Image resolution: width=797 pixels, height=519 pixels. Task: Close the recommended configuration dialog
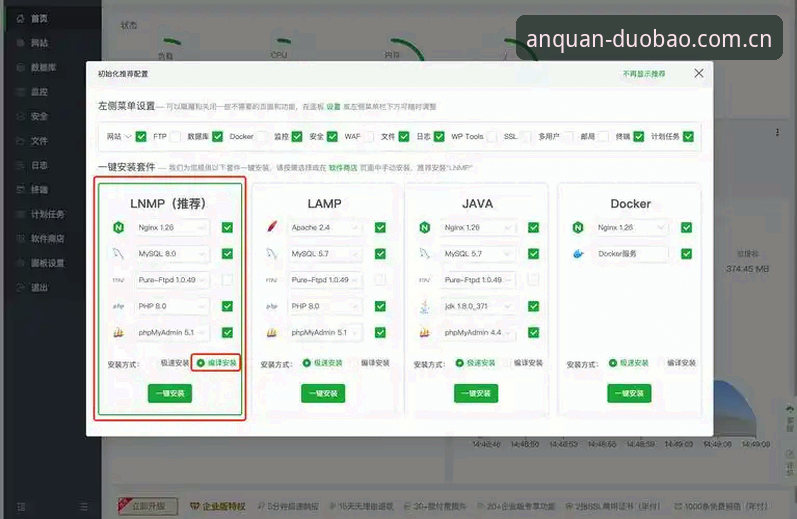click(699, 73)
